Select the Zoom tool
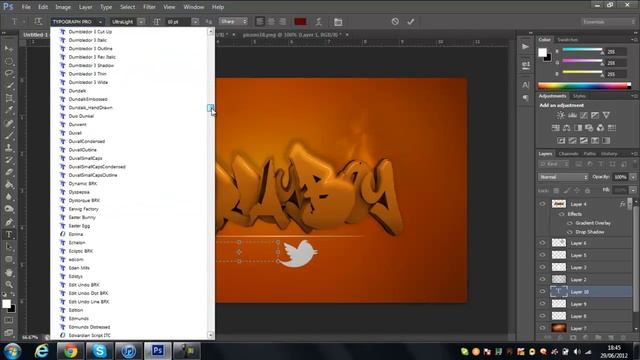 pyautogui.click(x=9, y=284)
